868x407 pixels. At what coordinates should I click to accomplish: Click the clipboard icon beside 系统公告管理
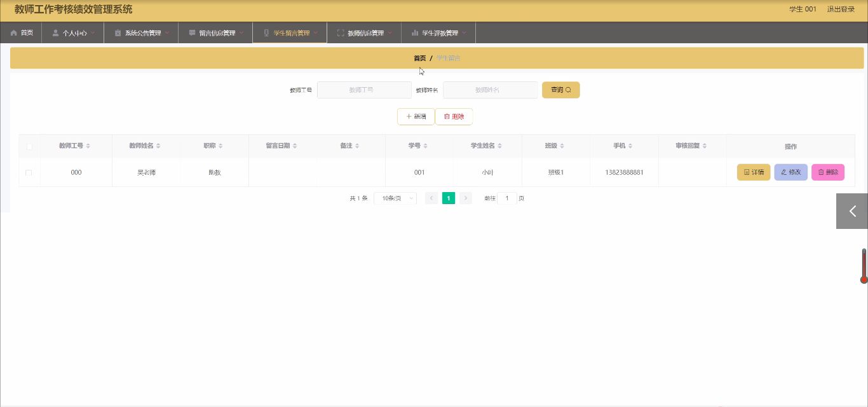118,32
